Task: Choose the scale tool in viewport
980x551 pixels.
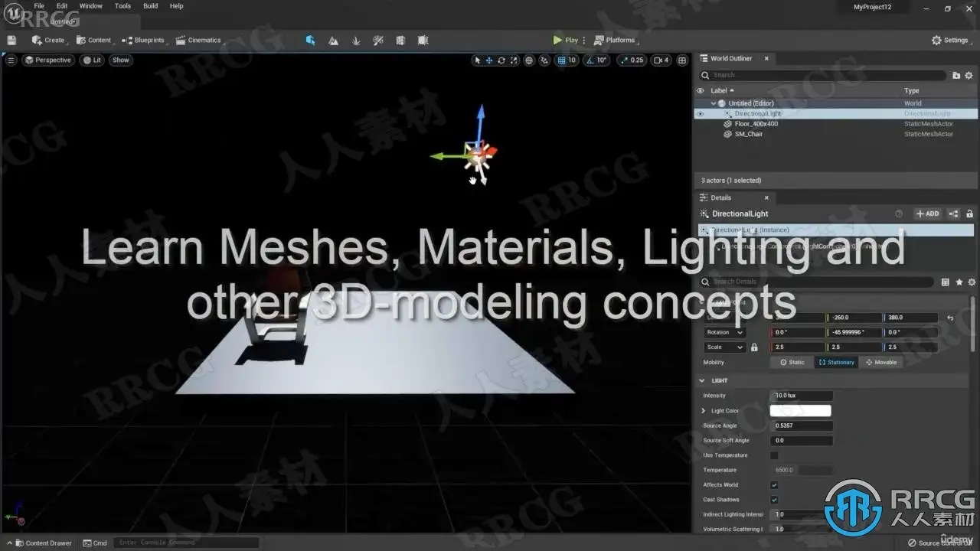Action: (514, 60)
